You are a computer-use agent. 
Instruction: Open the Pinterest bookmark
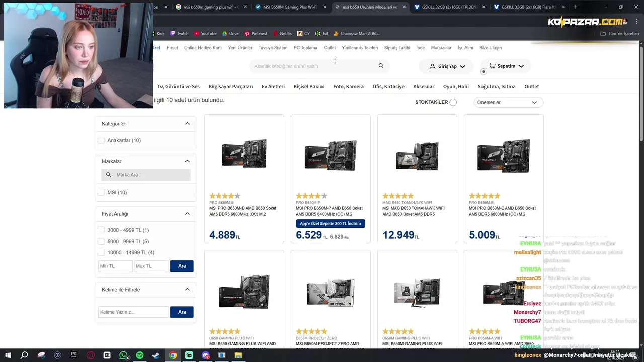click(256, 34)
